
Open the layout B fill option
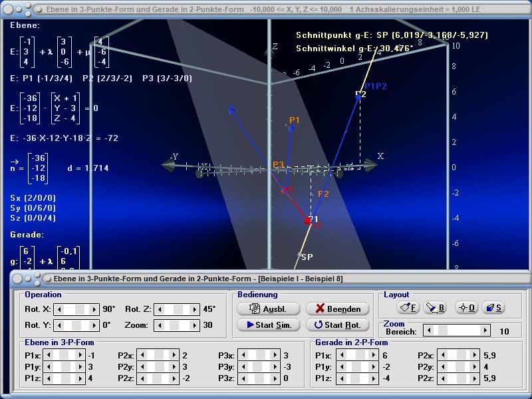436,308
